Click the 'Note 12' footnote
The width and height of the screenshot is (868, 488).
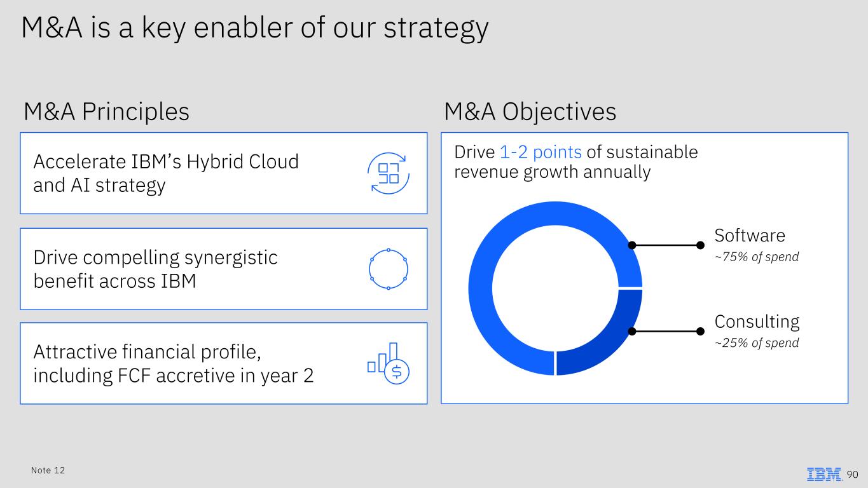pyautogui.click(x=48, y=470)
